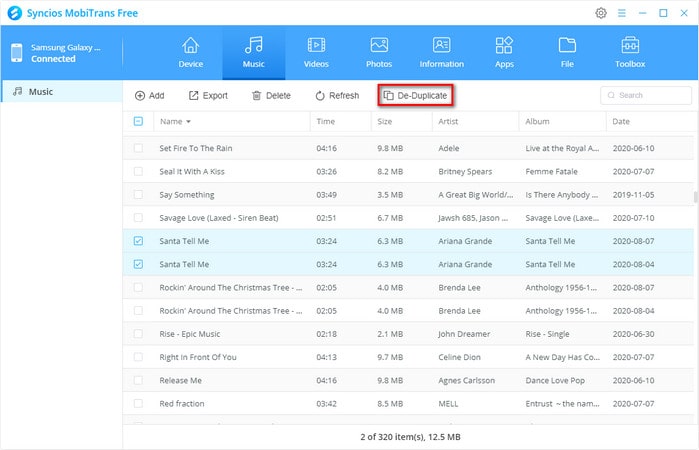Click artist Jawsh 685, Jason

click(x=473, y=218)
